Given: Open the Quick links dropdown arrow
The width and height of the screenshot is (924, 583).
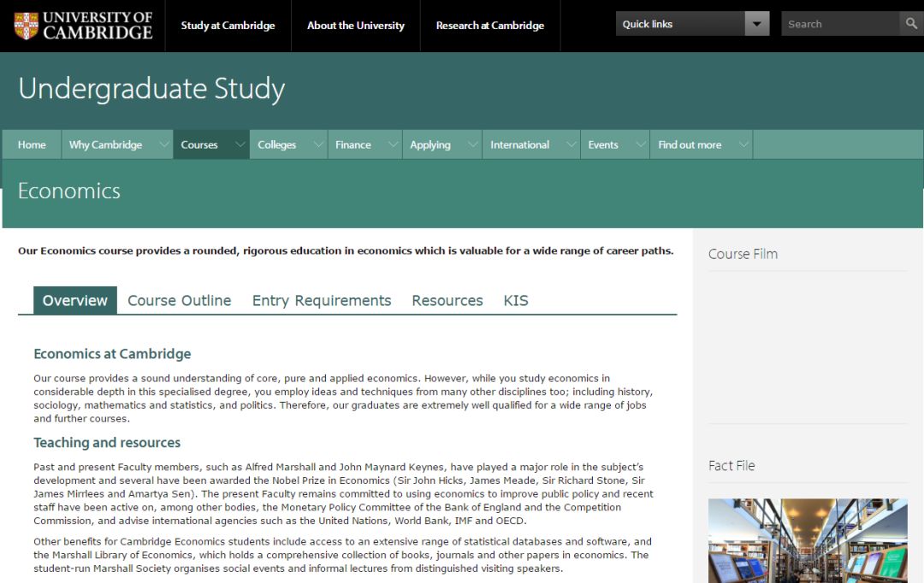Looking at the screenshot, I should 757,24.
